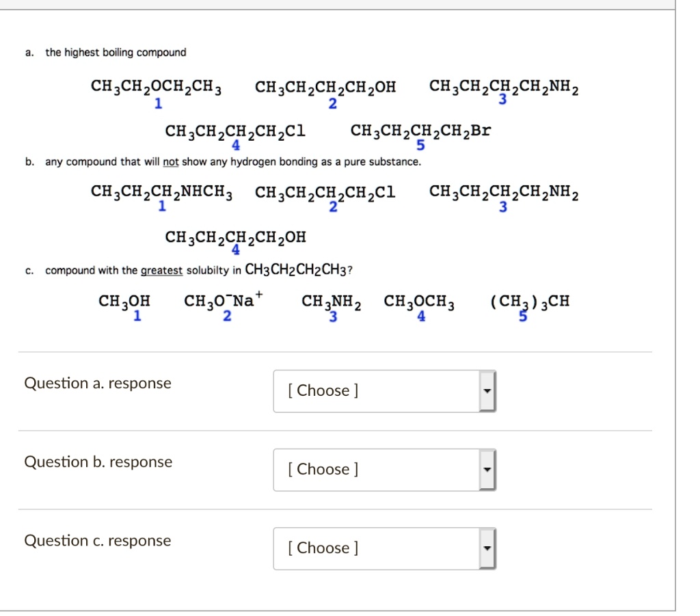Click the Question a. response label

96,384
